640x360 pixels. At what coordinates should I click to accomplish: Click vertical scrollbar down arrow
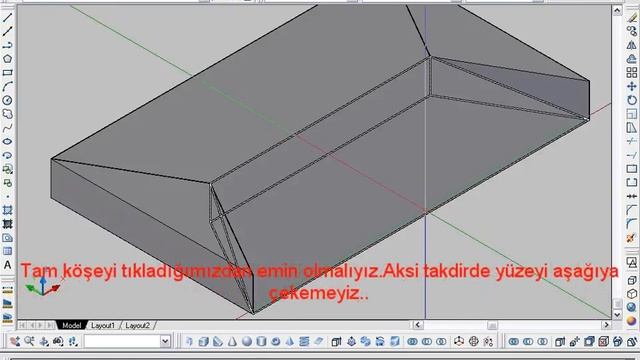pos(617,315)
